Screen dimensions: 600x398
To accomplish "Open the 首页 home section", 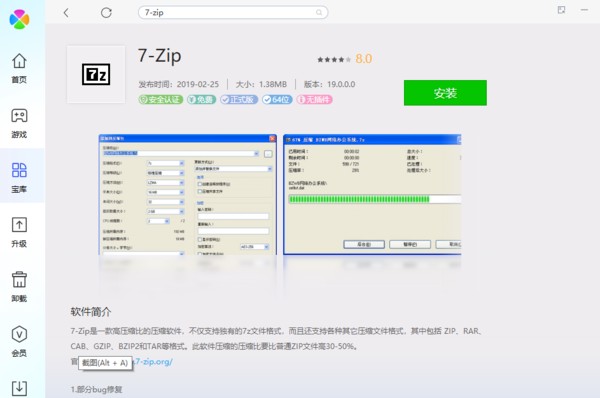I will click(19, 68).
